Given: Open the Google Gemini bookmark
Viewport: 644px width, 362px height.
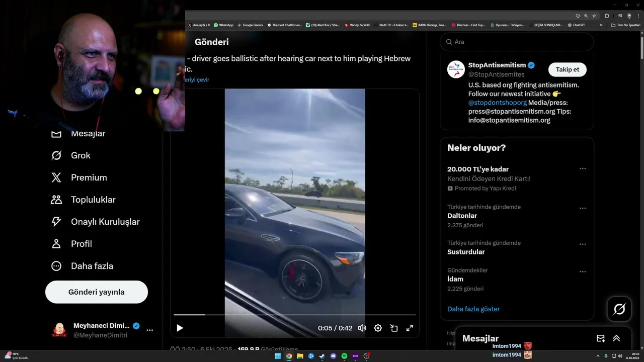Looking at the screenshot, I should click(x=250, y=25).
